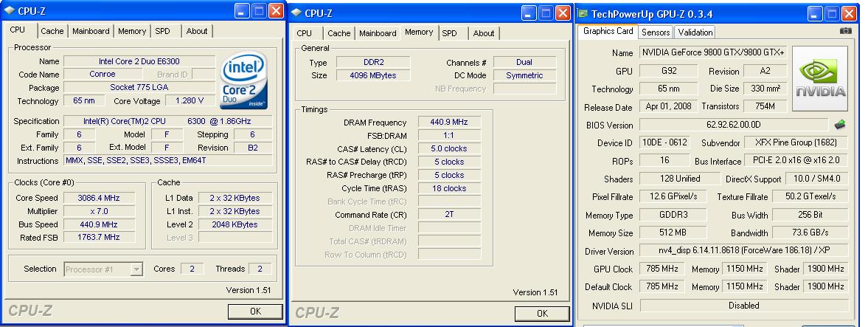Viewport: 868px width, 327px height.
Task: Click the Subvendor value XFX Pine Group
Action: (x=796, y=142)
